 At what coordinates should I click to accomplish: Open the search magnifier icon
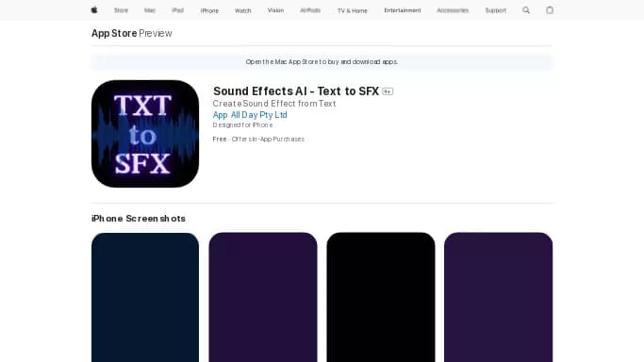pos(526,10)
